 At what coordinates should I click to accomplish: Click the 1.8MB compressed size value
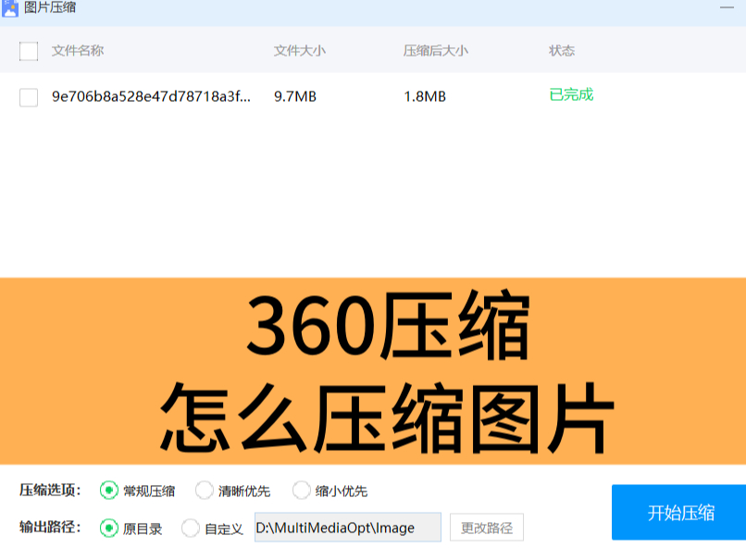pos(425,96)
